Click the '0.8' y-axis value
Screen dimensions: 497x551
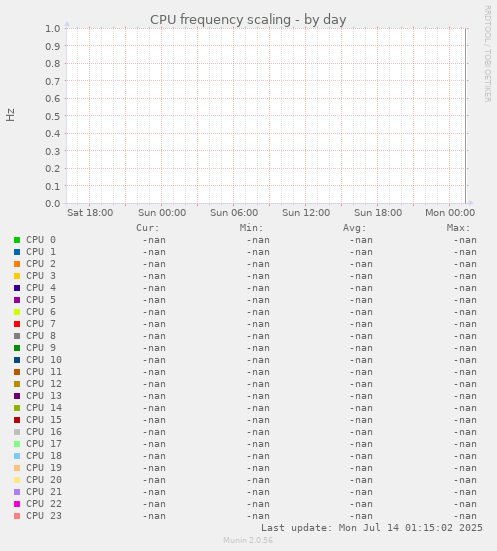pos(53,64)
